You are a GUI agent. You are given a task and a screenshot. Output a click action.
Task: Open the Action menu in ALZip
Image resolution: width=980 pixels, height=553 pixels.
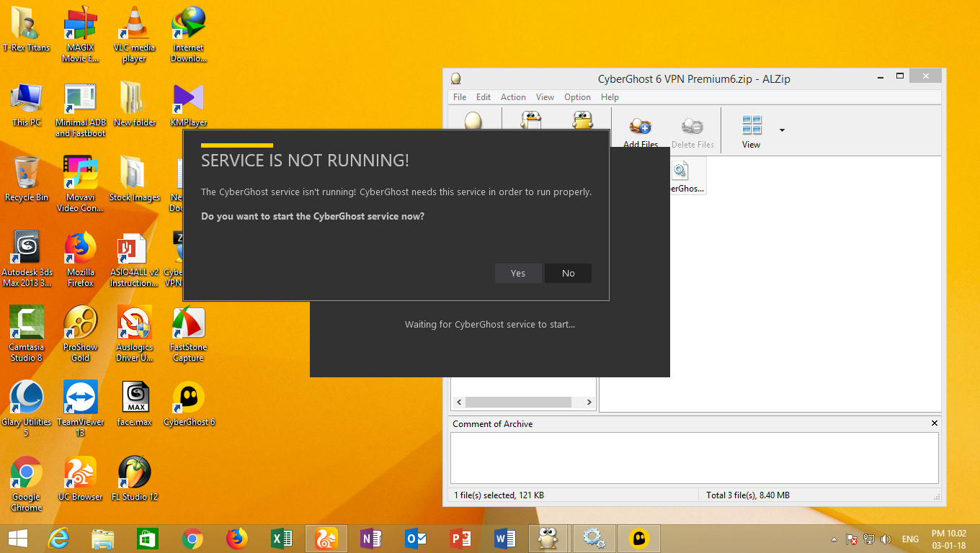513,97
